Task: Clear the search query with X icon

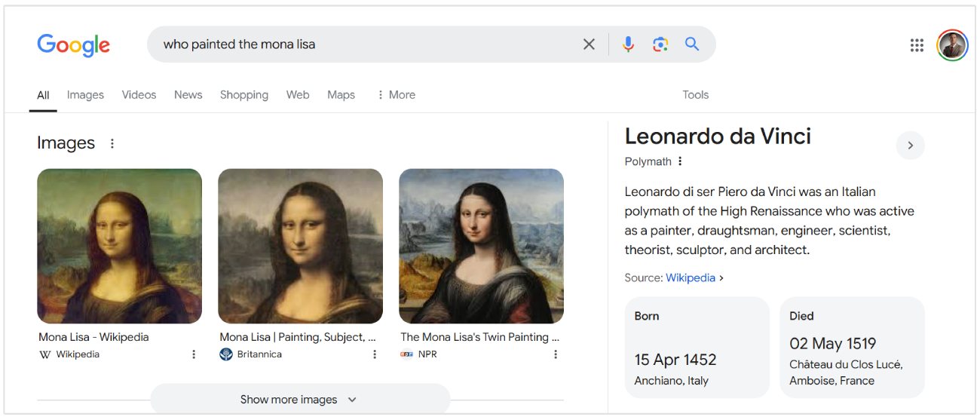Action: 589,44
